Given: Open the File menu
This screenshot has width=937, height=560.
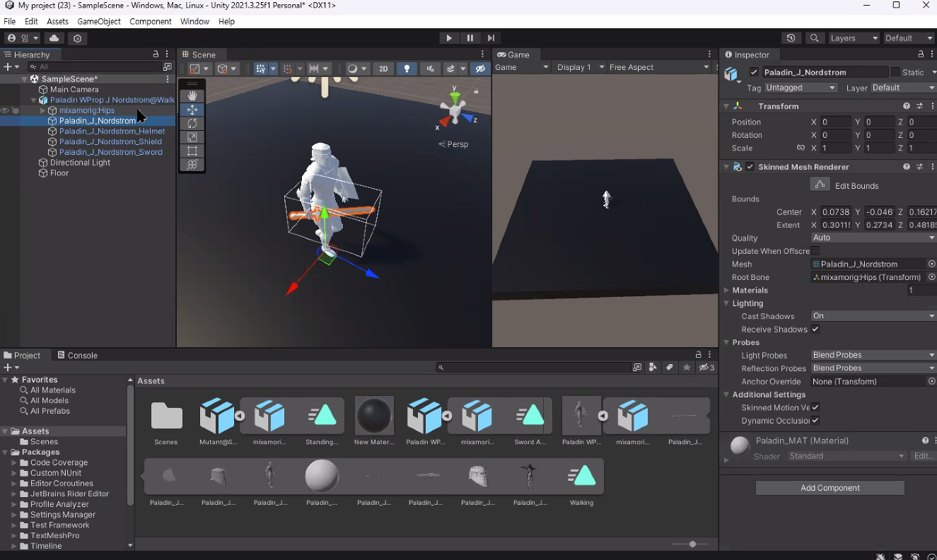Looking at the screenshot, I should (10, 21).
